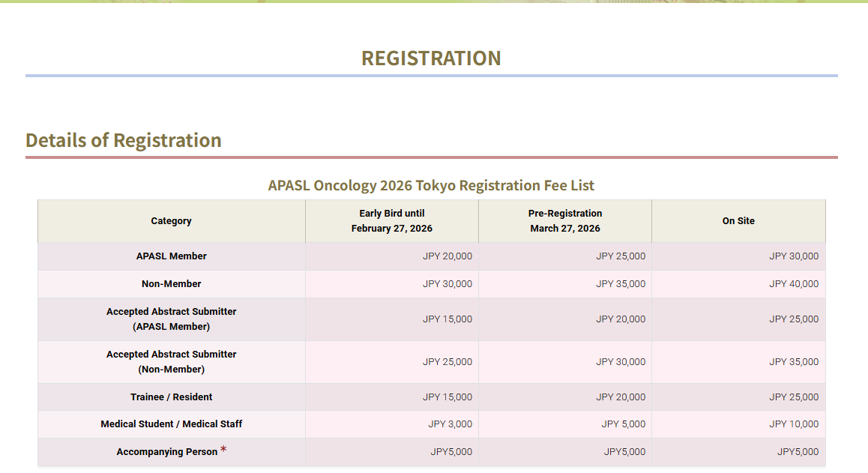Click the Category column header
Image resolution: width=868 pixels, height=473 pixels.
[171, 221]
